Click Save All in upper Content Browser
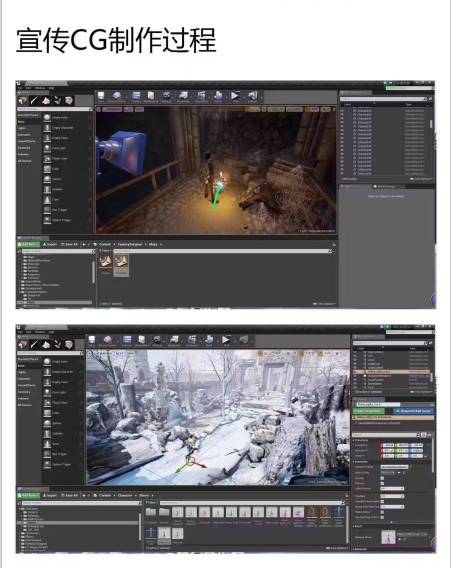The height and width of the screenshot is (568, 451). coord(69,245)
